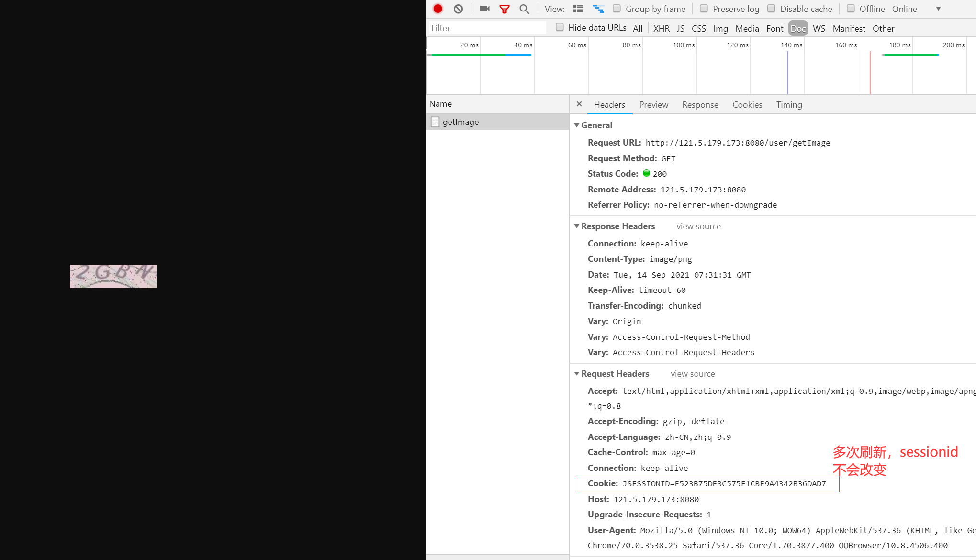
Task: Click view source next to Request Headers
Action: [693, 373]
